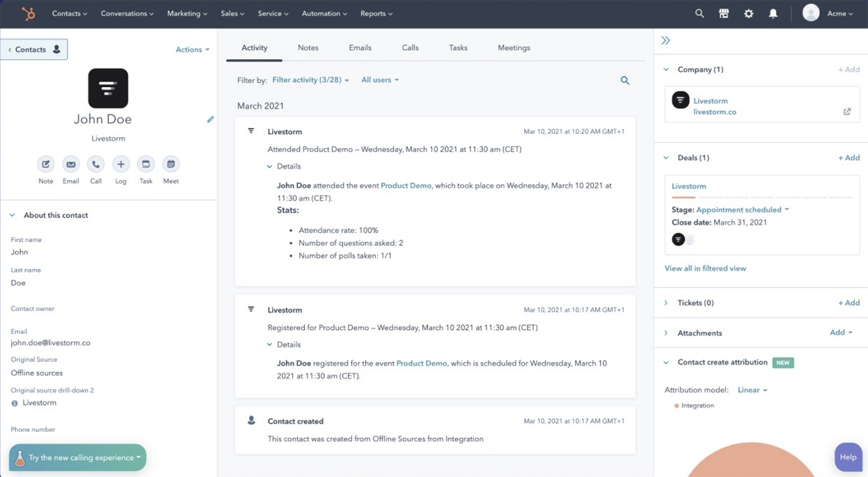Open the Actions dropdown
This screenshot has width=868, height=477.
click(193, 49)
